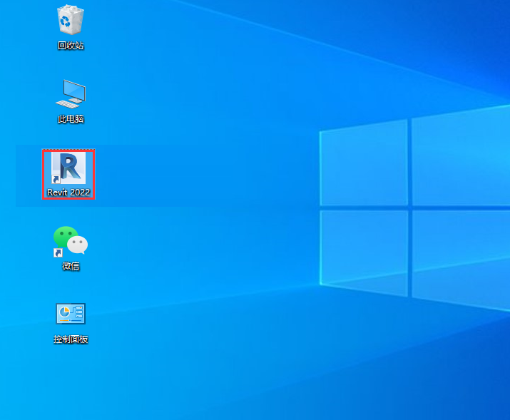
Task: Click the 微信 text label
Action: (71, 266)
